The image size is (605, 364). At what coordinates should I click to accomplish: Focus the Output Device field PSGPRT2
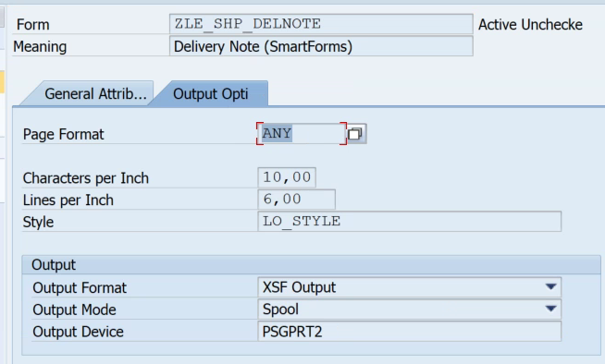tap(410, 332)
